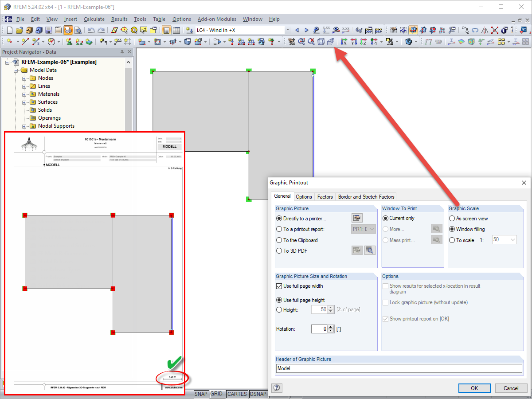Viewport: 532px width, 399px height.
Task: Switch to the Factors tab
Action: pos(325,196)
